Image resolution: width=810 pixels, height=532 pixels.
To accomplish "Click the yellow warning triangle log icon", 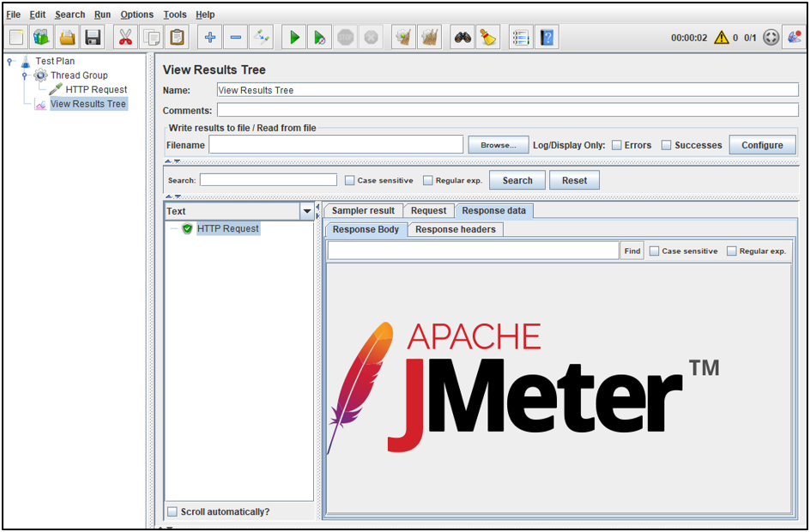I will click(721, 38).
